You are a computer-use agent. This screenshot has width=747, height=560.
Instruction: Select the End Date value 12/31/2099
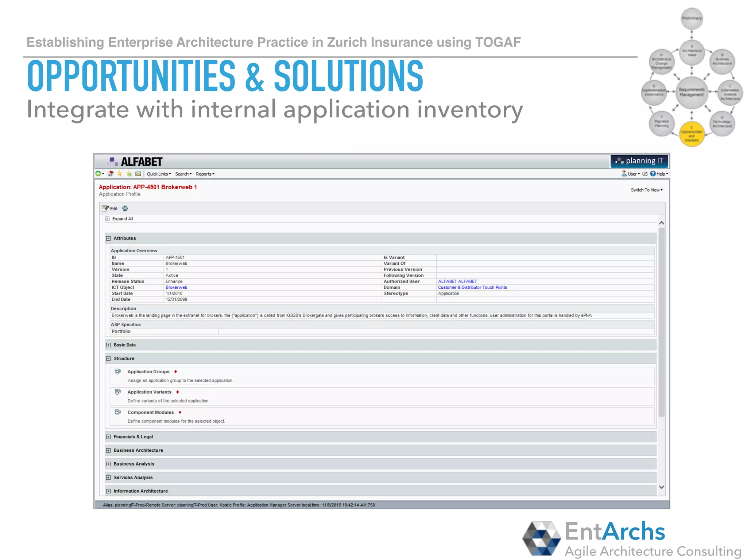[177, 300]
